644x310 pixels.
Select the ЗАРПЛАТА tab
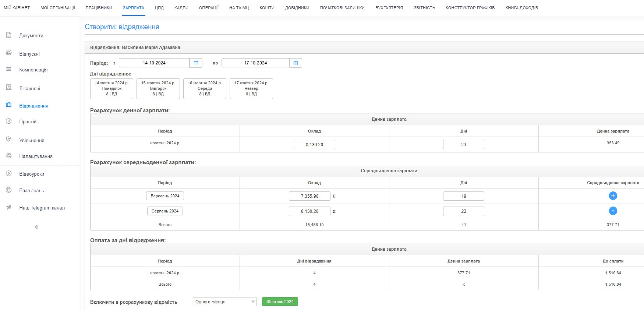click(x=134, y=8)
